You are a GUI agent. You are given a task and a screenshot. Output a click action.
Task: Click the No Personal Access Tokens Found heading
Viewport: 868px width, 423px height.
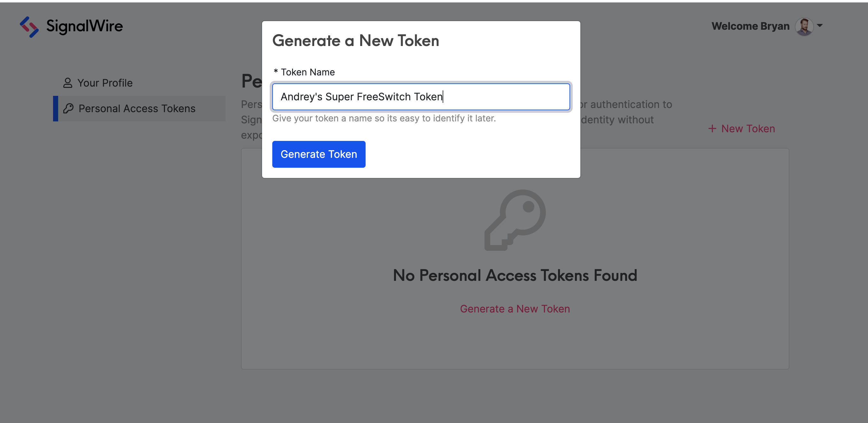515,275
